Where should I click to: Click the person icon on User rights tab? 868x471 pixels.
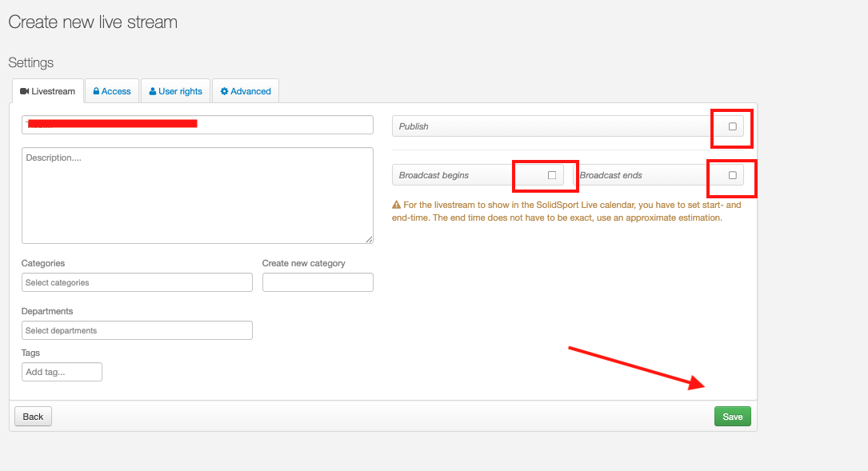pos(152,91)
